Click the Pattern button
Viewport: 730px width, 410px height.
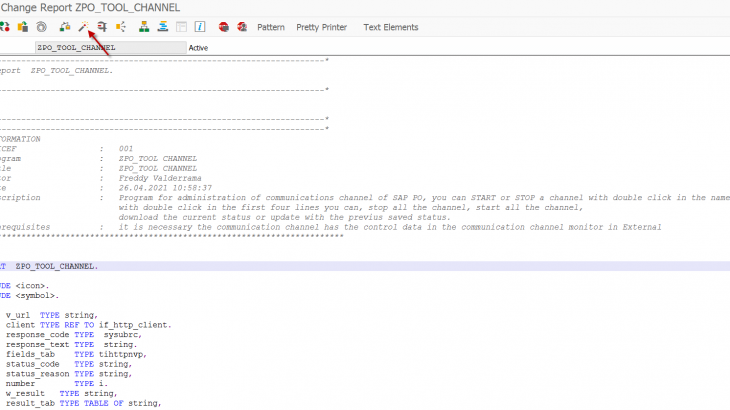tap(271, 27)
